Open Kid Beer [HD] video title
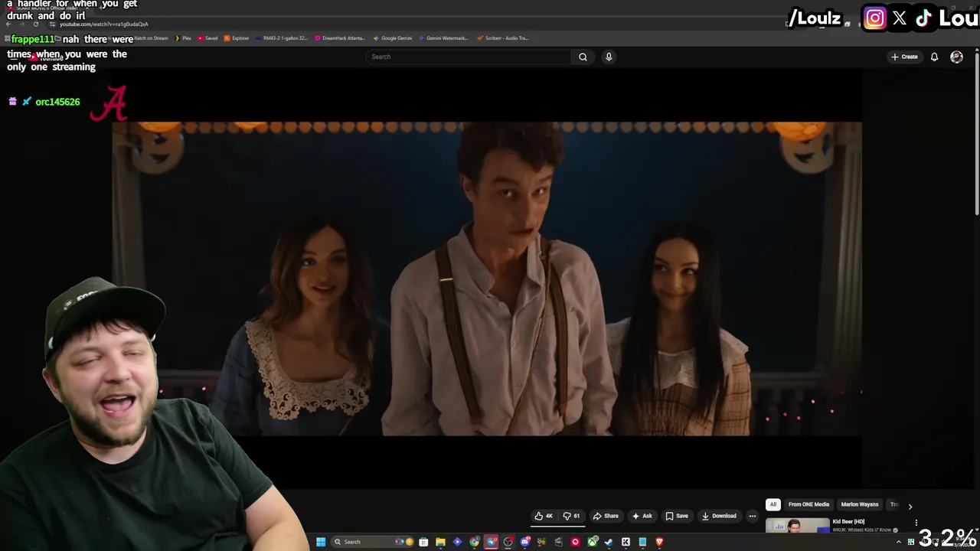 pyautogui.click(x=848, y=522)
